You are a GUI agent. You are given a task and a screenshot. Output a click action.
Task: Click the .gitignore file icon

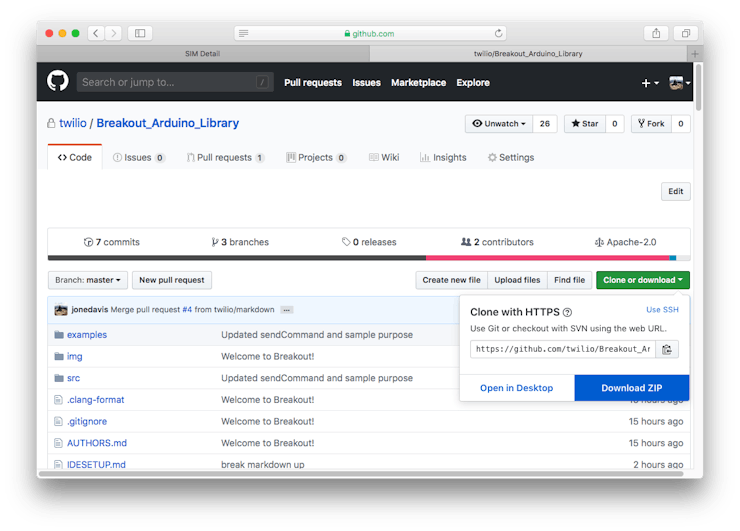[x=58, y=421]
